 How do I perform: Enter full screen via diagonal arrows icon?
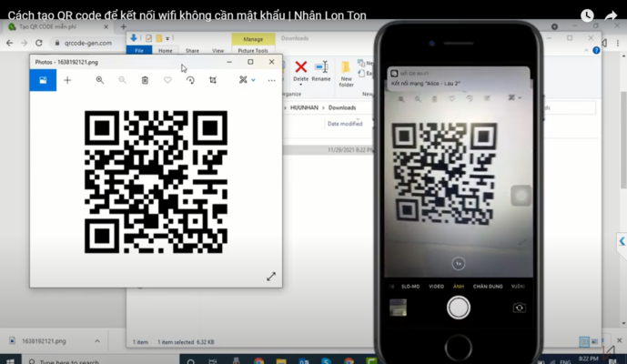point(271,277)
